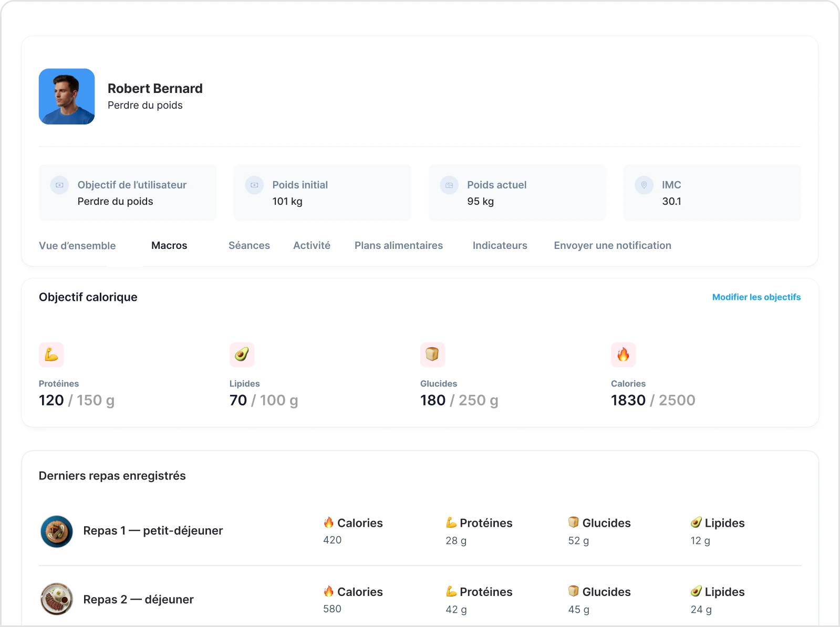Click the flame icon in Repas 1 row
The height and width of the screenshot is (627, 840).
tap(329, 522)
